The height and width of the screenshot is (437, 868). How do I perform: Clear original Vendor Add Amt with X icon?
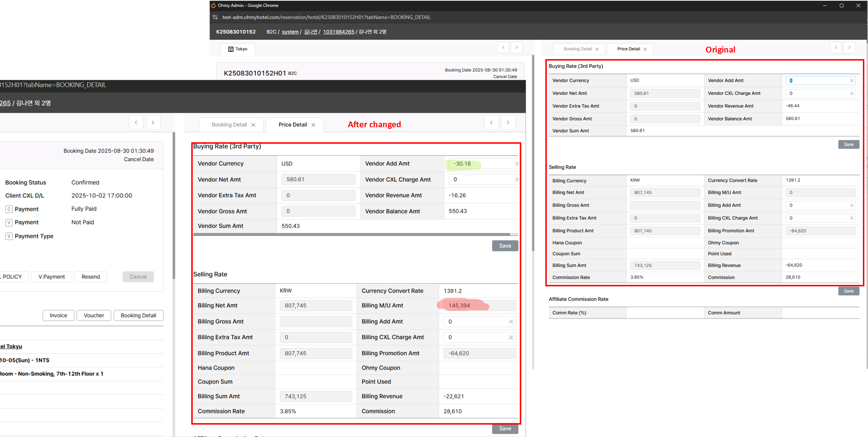click(852, 81)
